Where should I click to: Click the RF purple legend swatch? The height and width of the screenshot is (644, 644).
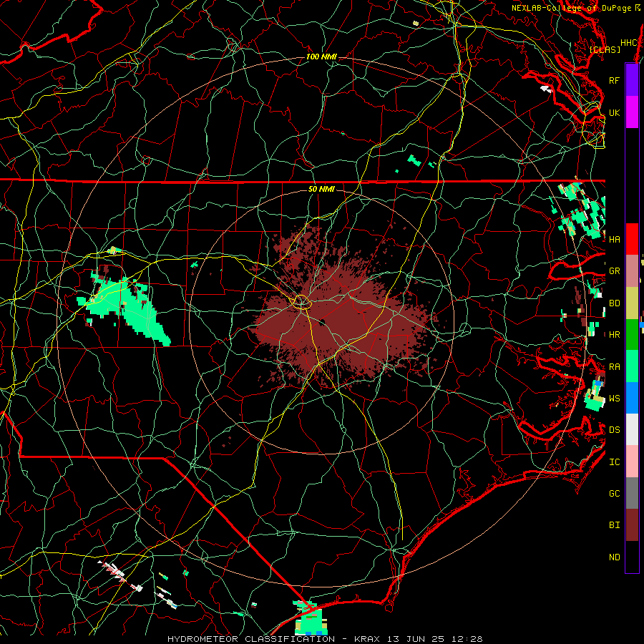point(632,80)
